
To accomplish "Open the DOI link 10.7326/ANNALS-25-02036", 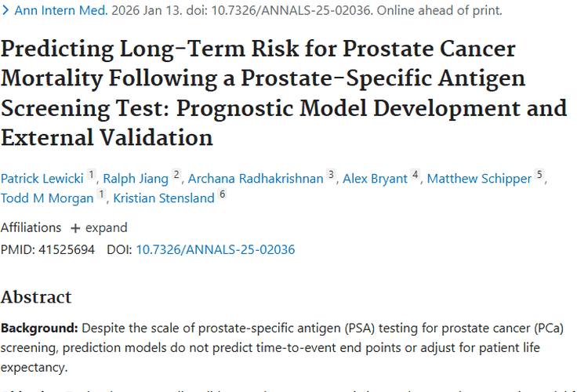I will [x=216, y=250].
